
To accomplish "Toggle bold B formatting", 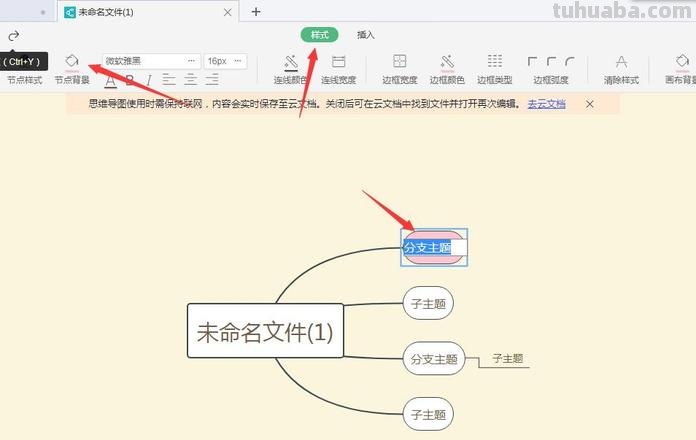I will [130, 80].
